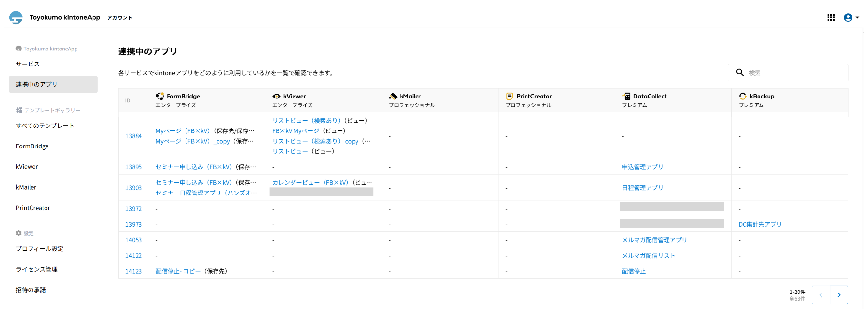Open 日程管理アプリ DataCollect link
The height and width of the screenshot is (309, 868).
pyautogui.click(x=643, y=188)
